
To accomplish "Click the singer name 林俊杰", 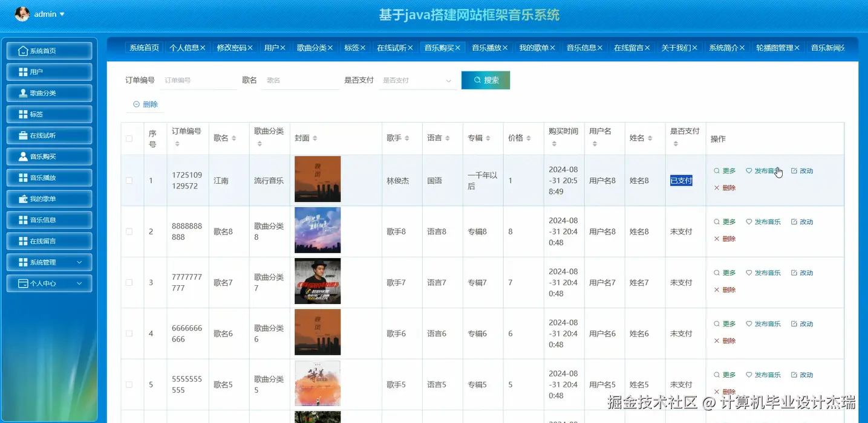I will 398,181.
